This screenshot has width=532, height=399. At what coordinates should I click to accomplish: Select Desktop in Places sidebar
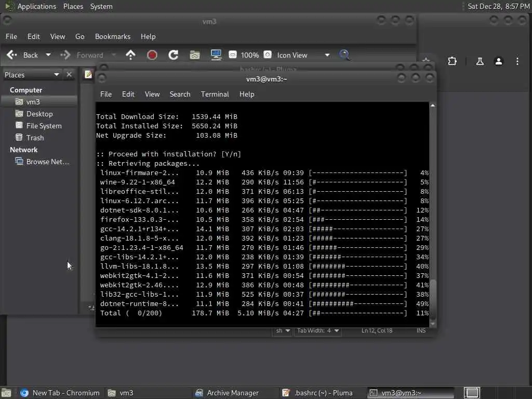(x=39, y=114)
